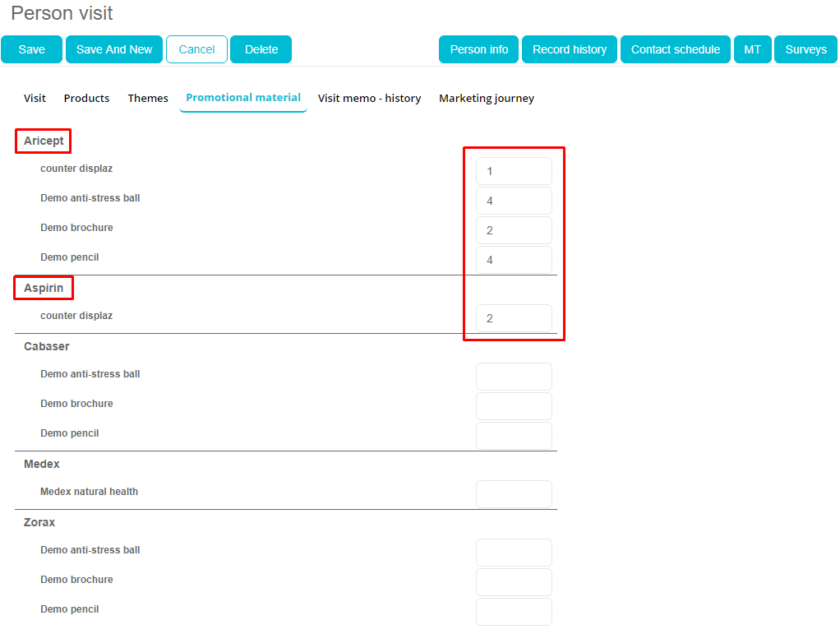Open the Contact schedule
The height and width of the screenshot is (634, 840).
675,49
